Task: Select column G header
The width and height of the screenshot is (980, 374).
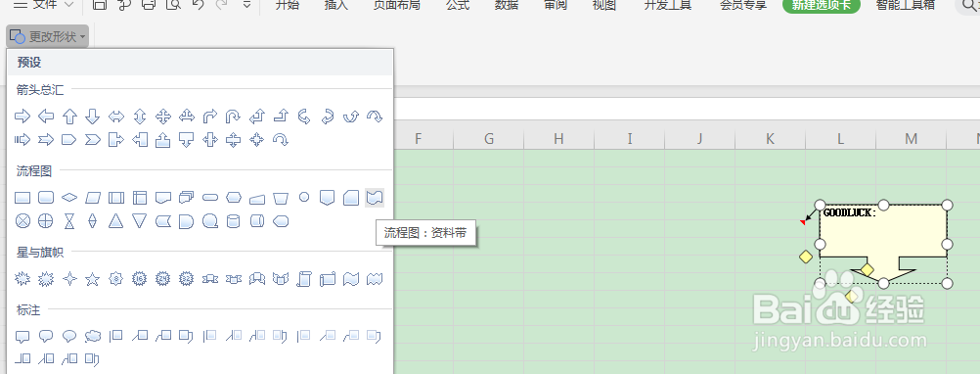Action: coord(489,138)
